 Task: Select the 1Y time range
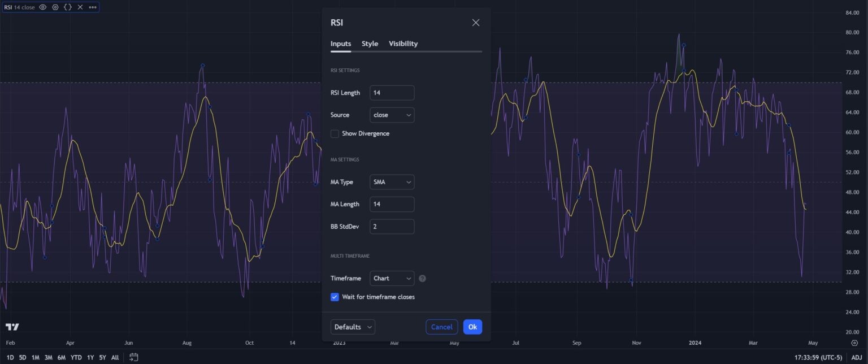pyautogui.click(x=90, y=357)
